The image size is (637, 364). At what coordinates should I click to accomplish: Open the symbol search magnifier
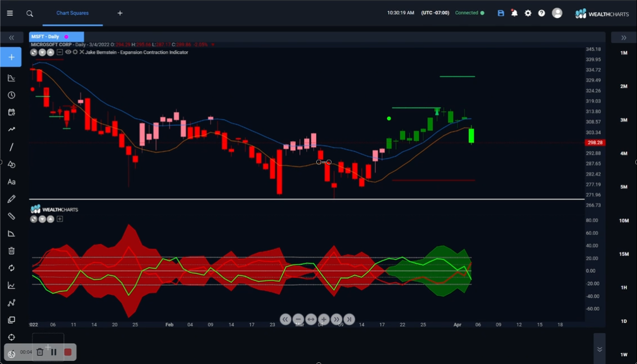(x=30, y=14)
